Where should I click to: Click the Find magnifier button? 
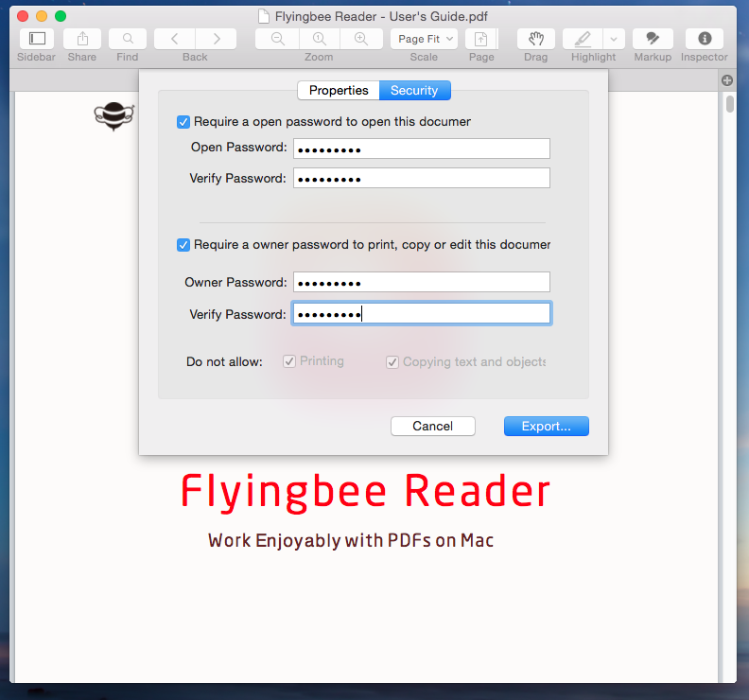point(128,39)
